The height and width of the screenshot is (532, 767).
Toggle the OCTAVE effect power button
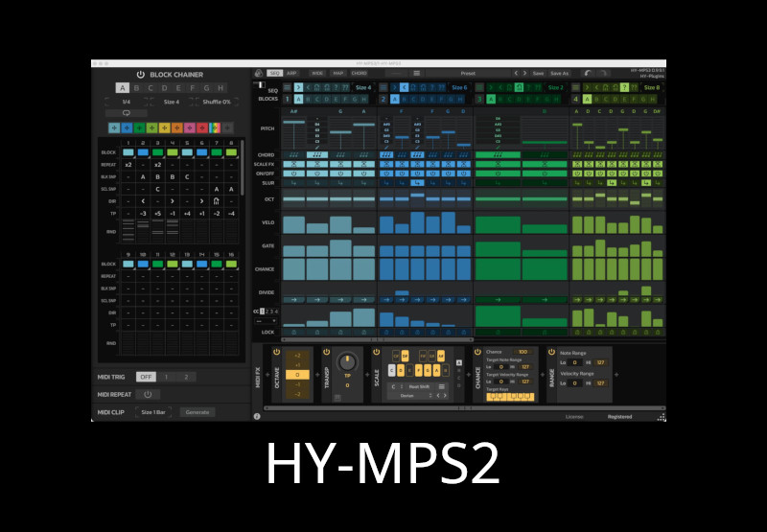click(x=276, y=352)
